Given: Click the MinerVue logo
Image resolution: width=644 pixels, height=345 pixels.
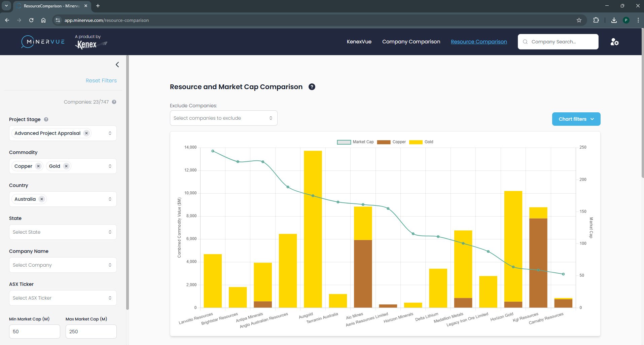Looking at the screenshot, I should pos(43,42).
